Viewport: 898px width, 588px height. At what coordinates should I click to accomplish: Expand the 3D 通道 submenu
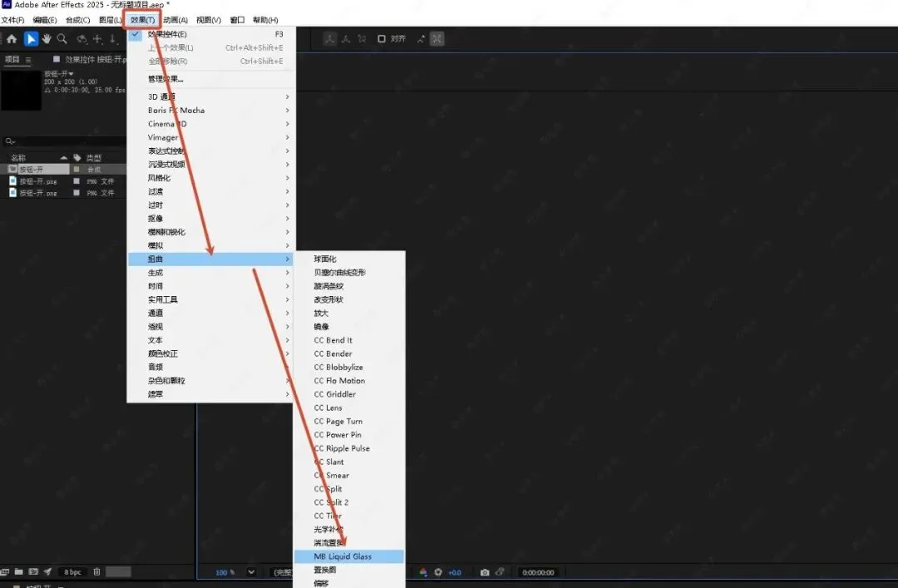[211, 96]
